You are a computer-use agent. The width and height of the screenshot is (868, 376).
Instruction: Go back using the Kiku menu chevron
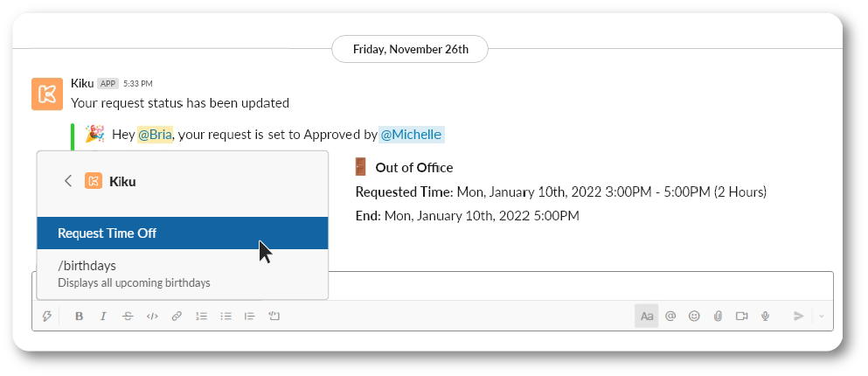68,180
